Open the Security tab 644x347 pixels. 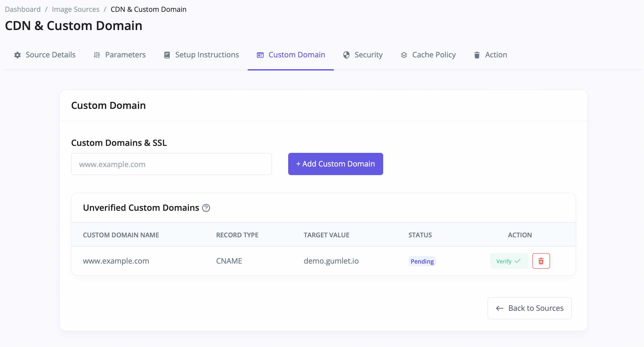[x=368, y=55]
